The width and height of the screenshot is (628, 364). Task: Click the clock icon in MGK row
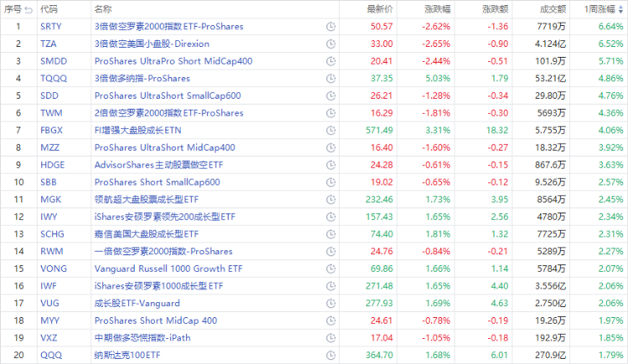pos(331,199)
